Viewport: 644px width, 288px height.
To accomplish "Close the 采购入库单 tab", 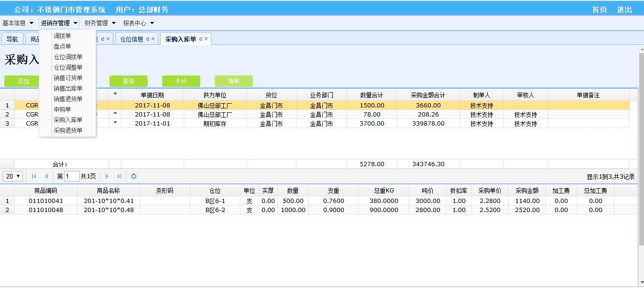I will pos(206,39).
